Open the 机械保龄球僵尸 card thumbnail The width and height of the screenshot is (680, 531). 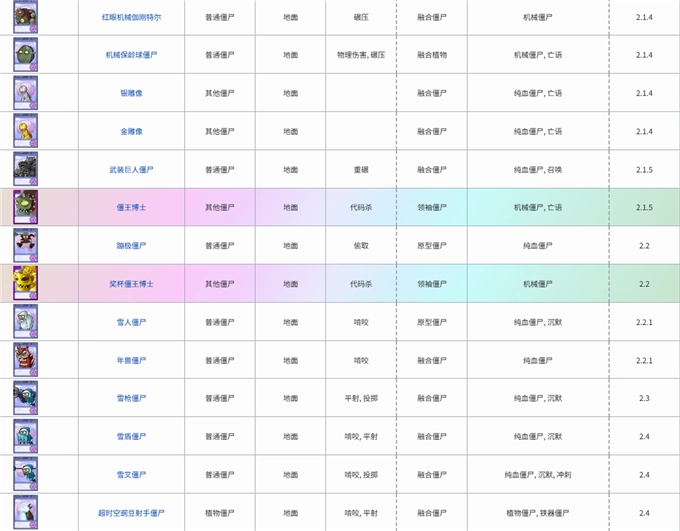[25, 55]
